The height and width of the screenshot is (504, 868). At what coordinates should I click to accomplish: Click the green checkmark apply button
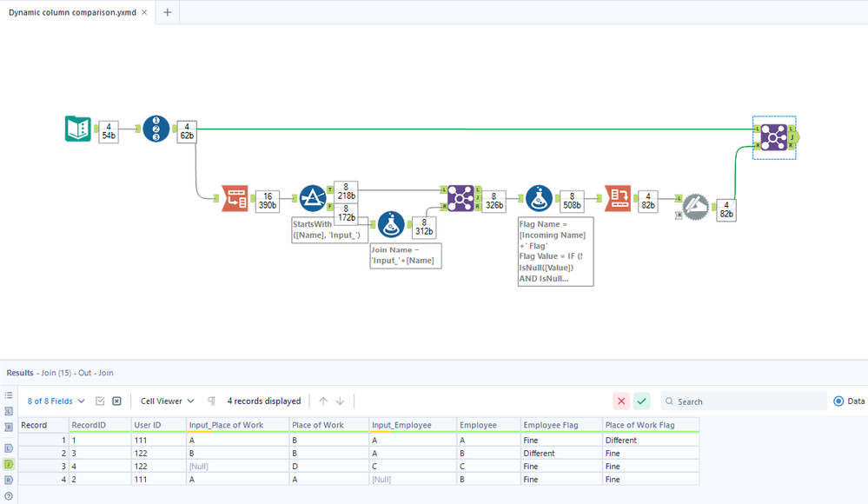641,401
